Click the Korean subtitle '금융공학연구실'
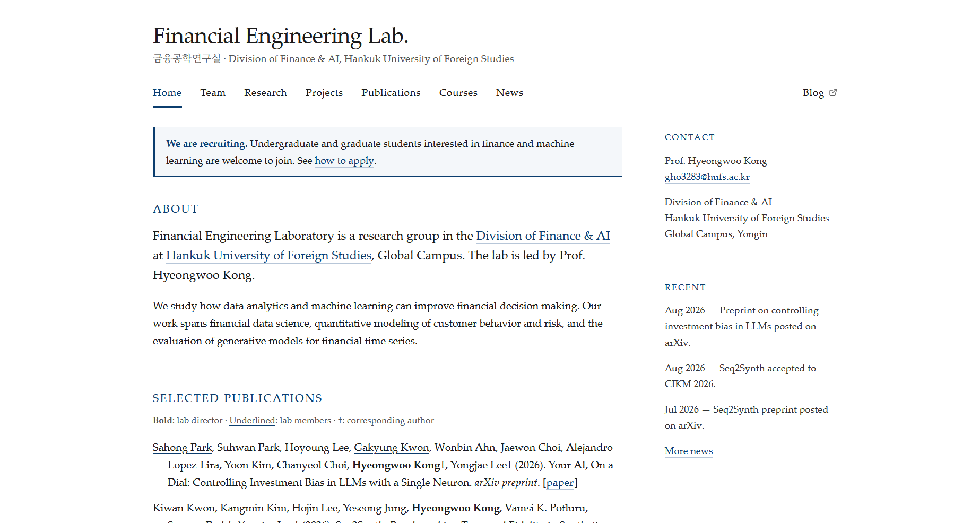Image resolution: width=980 pixels, height=523 pixels. [187, 58]
